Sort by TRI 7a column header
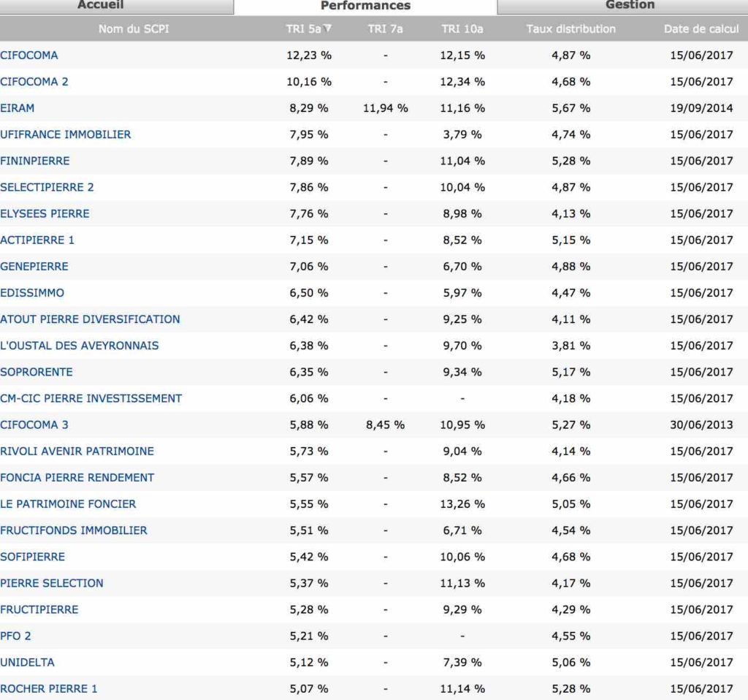748x700 pixels. pyautogui.click(x=385, y=29)
